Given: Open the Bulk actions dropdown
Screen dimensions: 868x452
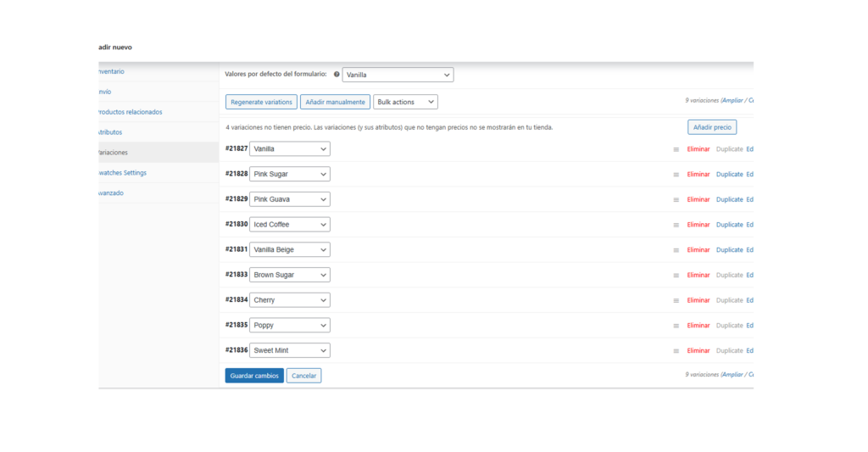Looking at the screenshot, I should click(405, 102).
